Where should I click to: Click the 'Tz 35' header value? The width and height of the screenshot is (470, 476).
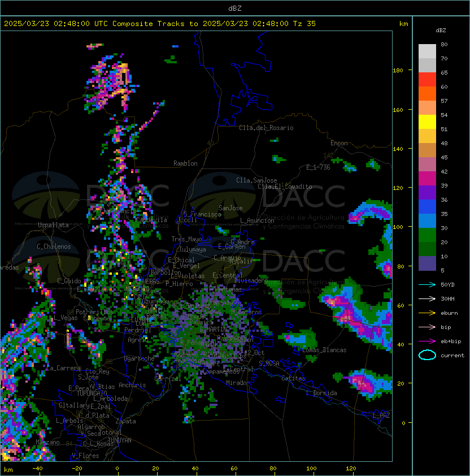[x=304, y=24]
